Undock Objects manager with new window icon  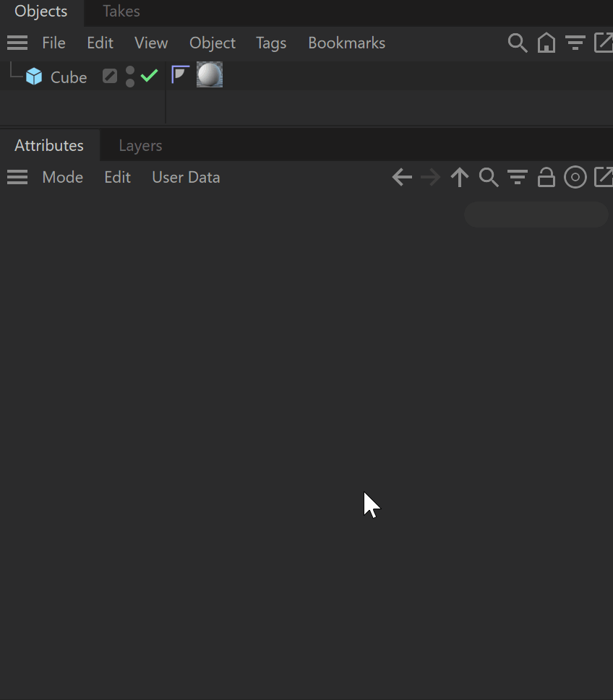604,43
